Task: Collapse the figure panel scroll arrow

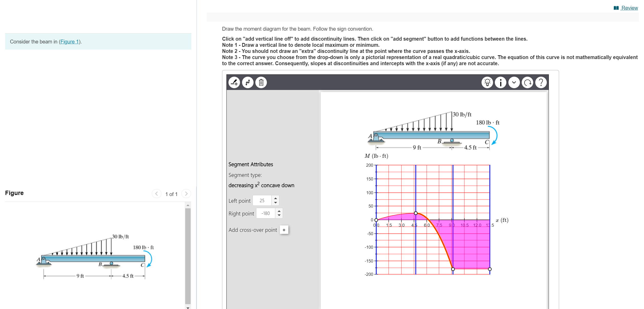Action: 188,307
